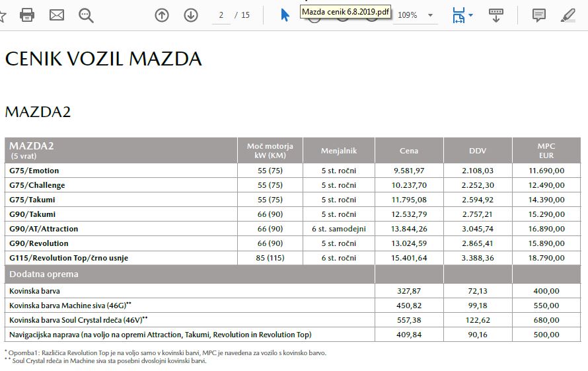Click the price 13.024,59 for G90/Revolution
588x371 pixels.
[409, 243]
